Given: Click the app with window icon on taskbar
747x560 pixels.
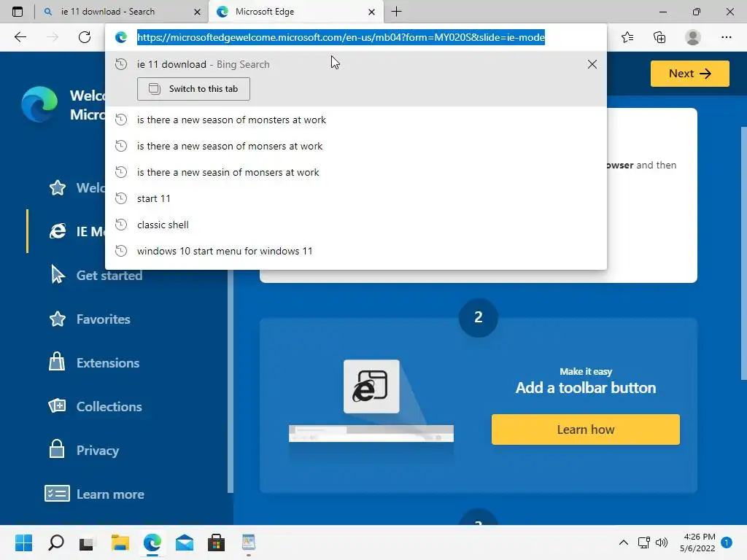Looking at the screenshot, I should point(248,542).
